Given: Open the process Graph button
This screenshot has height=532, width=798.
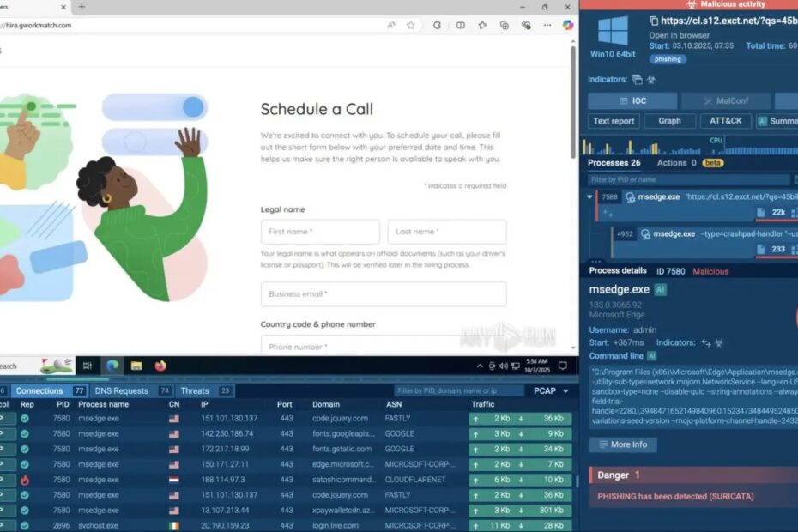Looking at the screenshot, I should coord(669,121).
